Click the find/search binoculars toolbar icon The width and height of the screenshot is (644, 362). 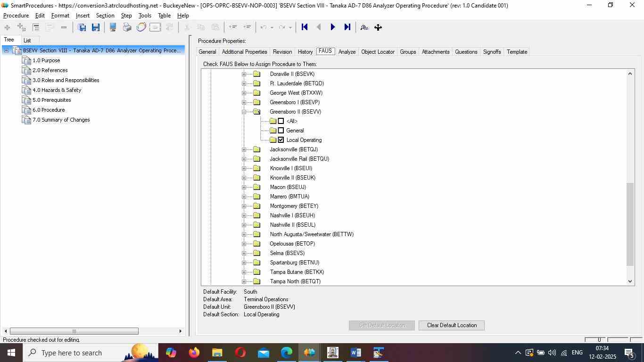(364, 27)
